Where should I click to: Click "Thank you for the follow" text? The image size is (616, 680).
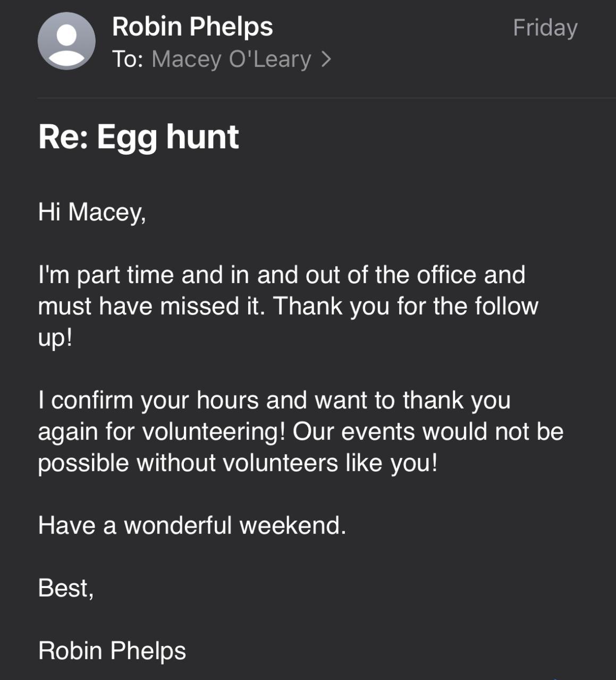coord(406,307)
